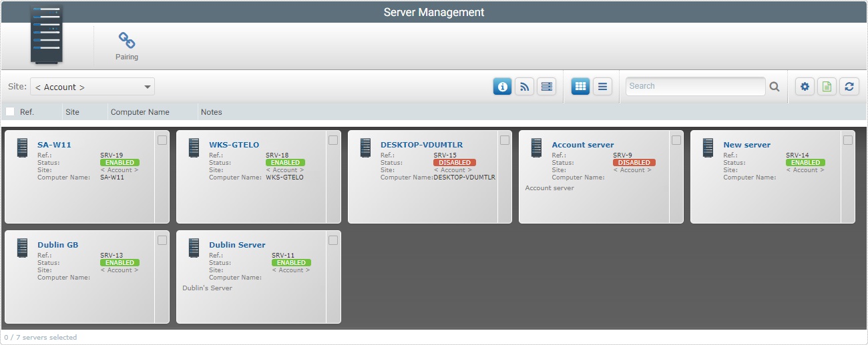Export the server list to file

pyautogui.click(x=827, y=86)
